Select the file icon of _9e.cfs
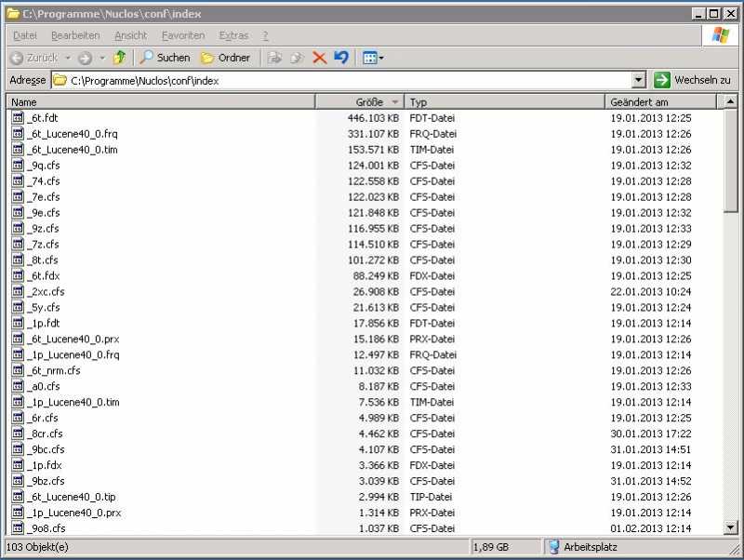 pyautogui.click(x=18, y=213)
